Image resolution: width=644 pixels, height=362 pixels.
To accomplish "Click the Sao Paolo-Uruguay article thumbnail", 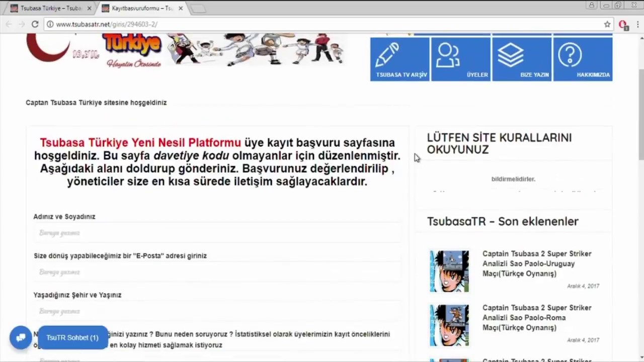I will pyautogui.click(x=449, y=271).
